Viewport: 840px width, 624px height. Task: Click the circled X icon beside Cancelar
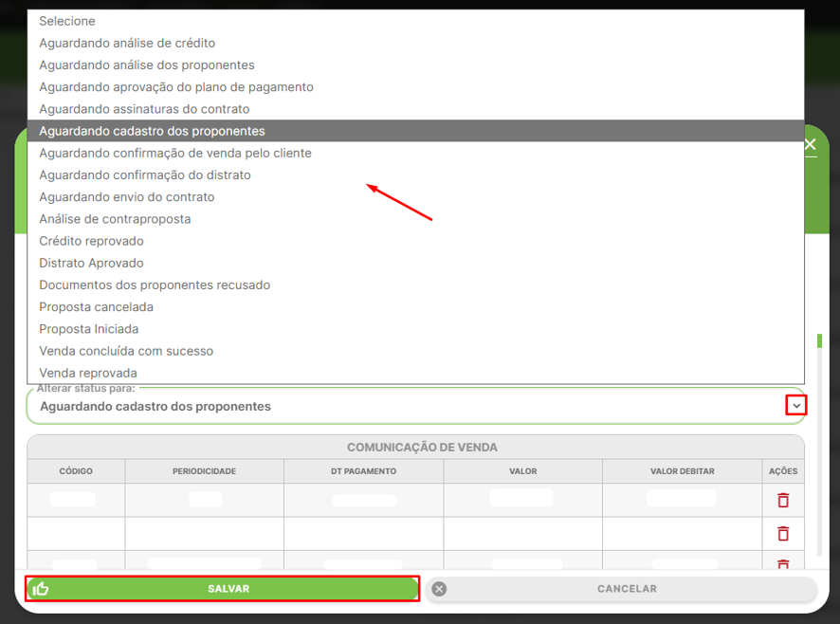(439, 589)
